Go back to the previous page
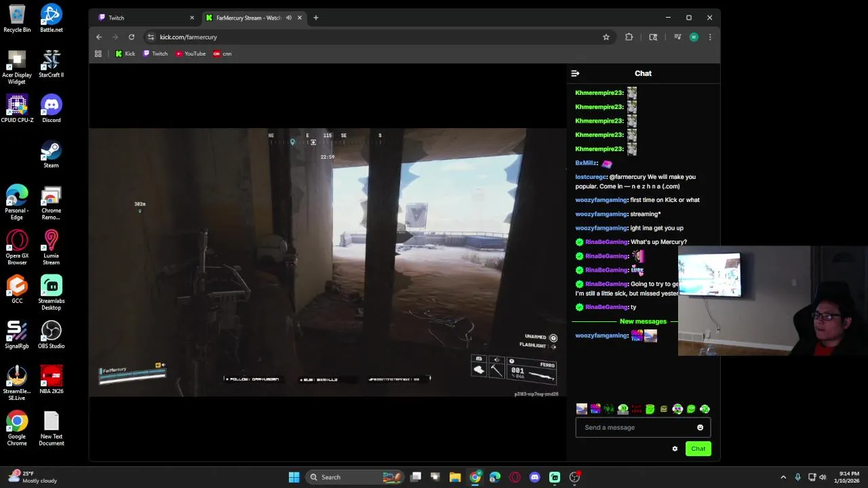 [x=99, y=37]
